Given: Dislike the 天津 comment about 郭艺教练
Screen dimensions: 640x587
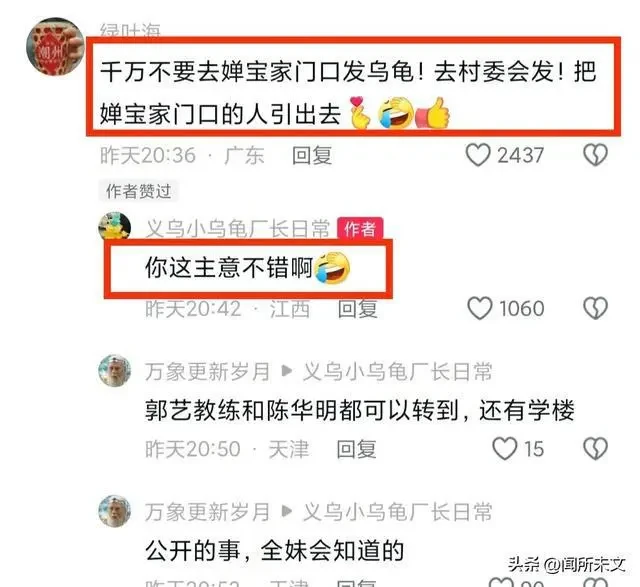Looking at the screenshot, I should [596, 449].
